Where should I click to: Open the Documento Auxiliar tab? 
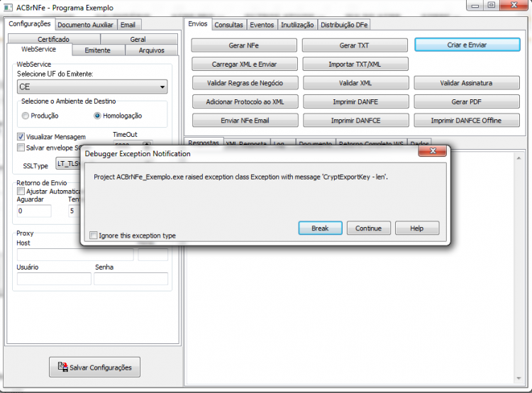(86, 25)
